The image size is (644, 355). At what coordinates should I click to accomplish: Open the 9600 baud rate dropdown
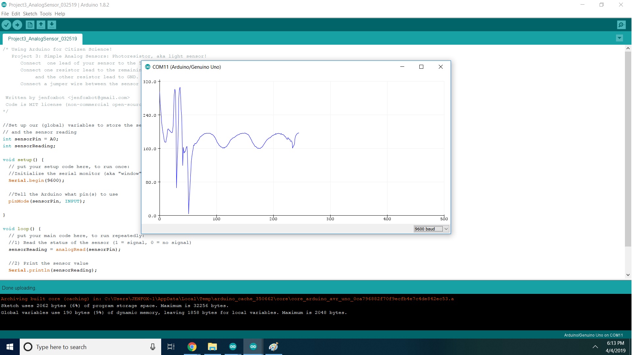pyautogui.click(x=431, y=229)
